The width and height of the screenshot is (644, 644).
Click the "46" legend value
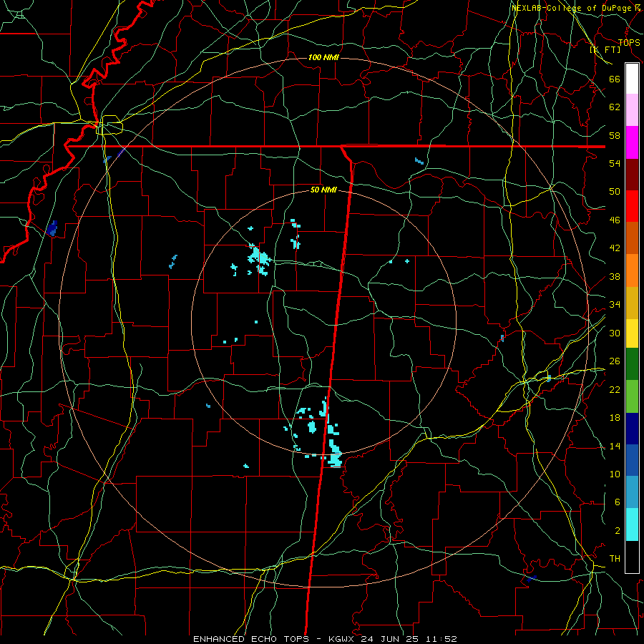(615, 220)
